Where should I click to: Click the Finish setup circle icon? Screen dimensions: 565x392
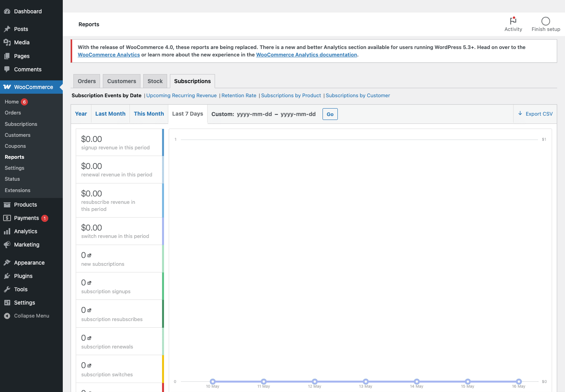click(x=546, y=21)
